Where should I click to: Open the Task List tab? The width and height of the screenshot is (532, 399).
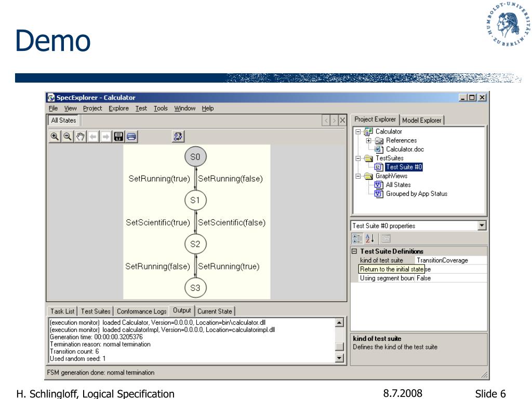[x=62, y=311]
